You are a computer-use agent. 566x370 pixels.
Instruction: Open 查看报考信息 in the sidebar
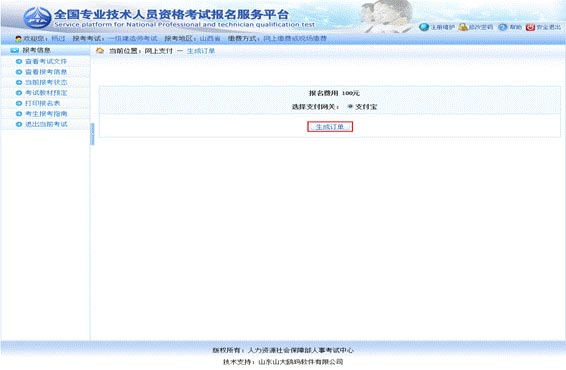[x=46, y=72]
